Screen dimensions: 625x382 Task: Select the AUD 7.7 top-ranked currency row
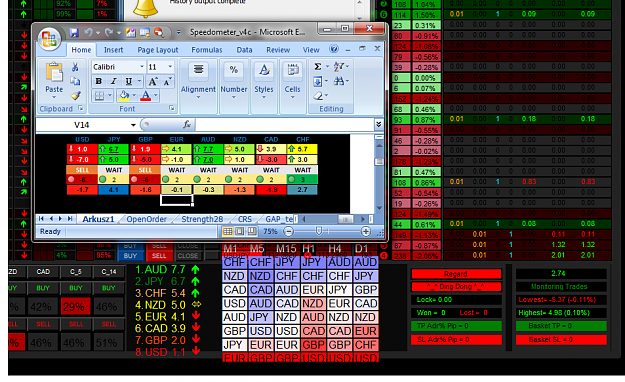tap(167, 270)
